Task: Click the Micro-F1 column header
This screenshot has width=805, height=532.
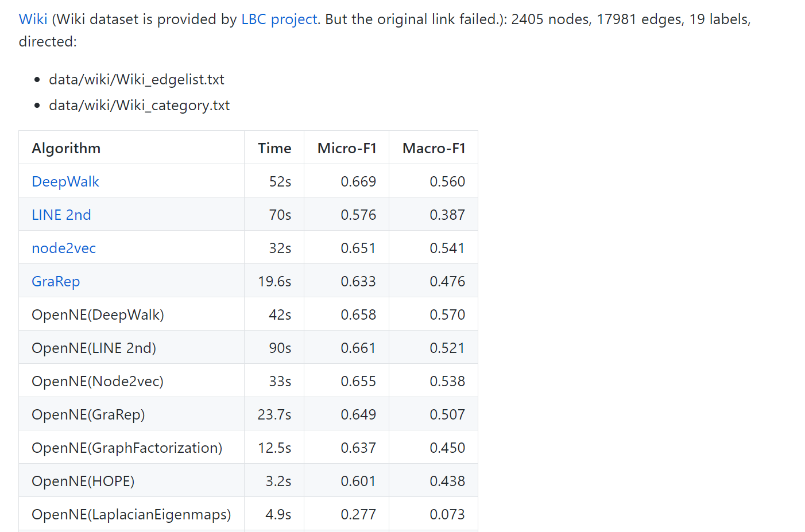Action: (347, 148)
